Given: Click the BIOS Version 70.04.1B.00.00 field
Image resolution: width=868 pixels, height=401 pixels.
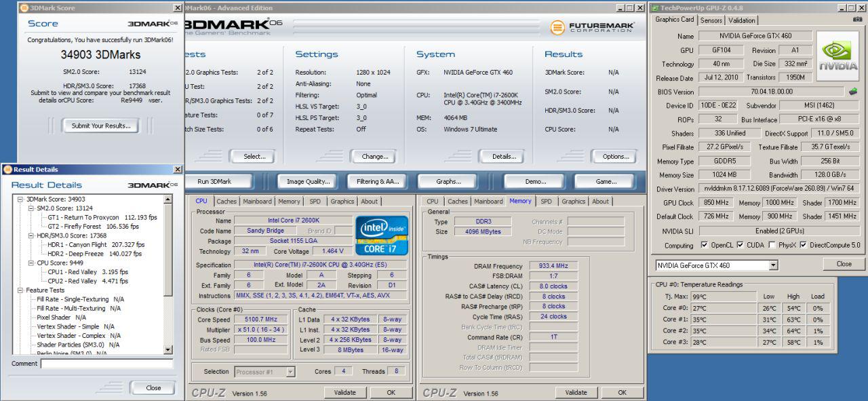Looking at the screenshot, I should [771, 92].
